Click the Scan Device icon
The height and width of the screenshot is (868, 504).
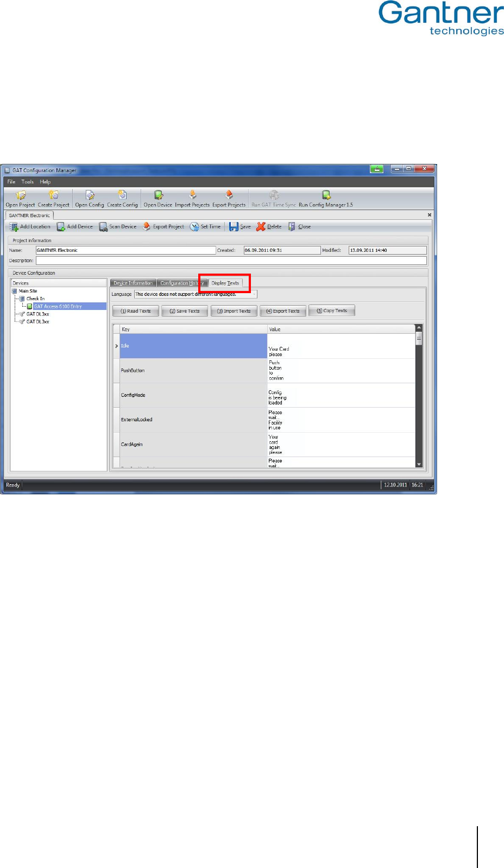(x=103, y=227)
